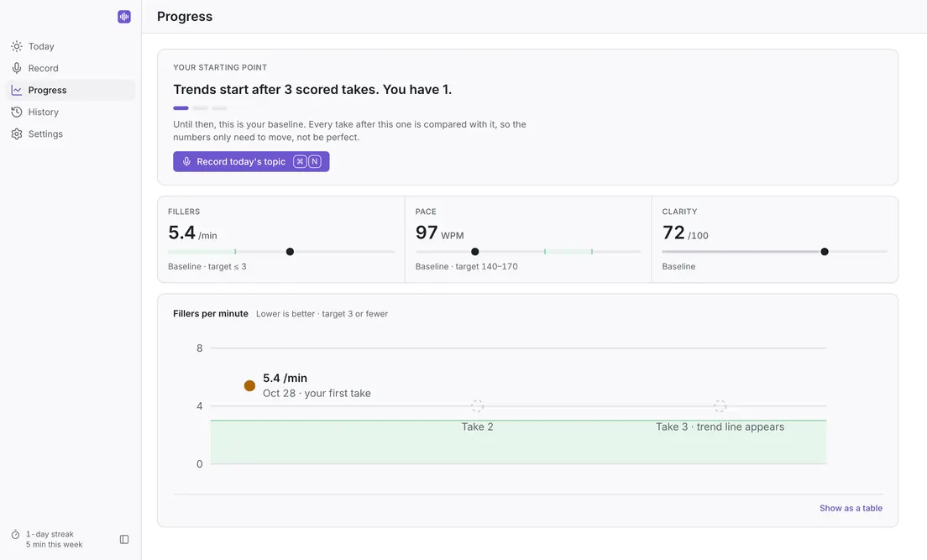Click the purple waveform app logo
Screen dimensions: 927x560
click(124, 17)
